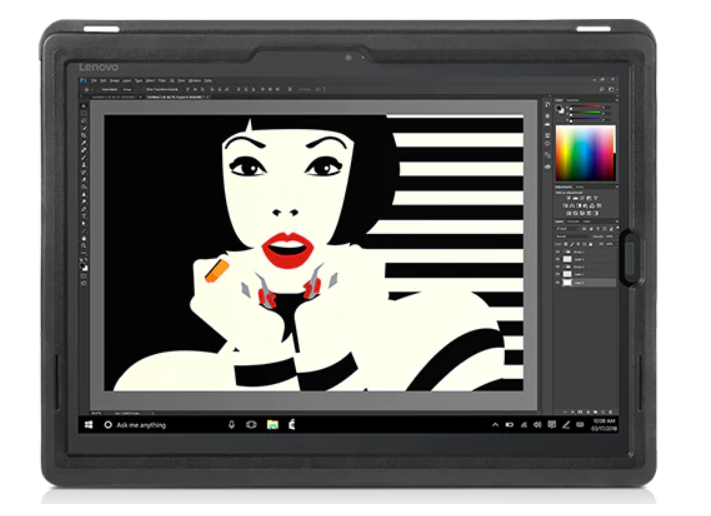Add a Brightness/Contrast adjustment

pos(568,198)
